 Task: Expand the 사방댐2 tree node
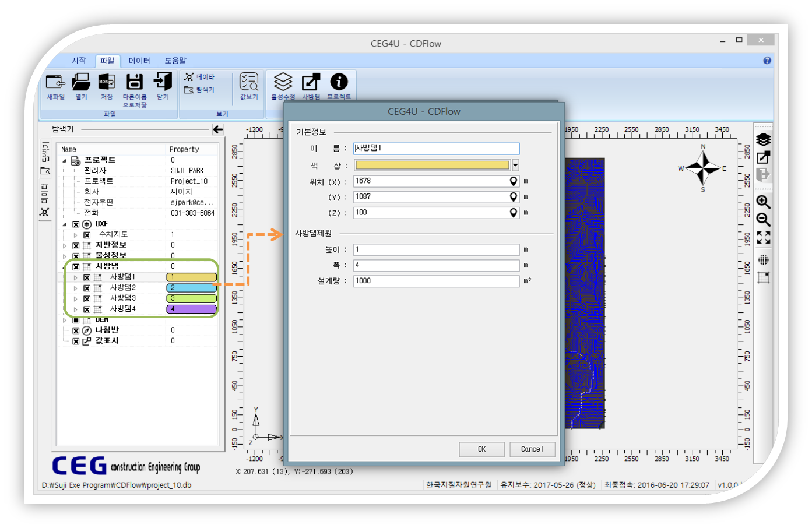75,288
